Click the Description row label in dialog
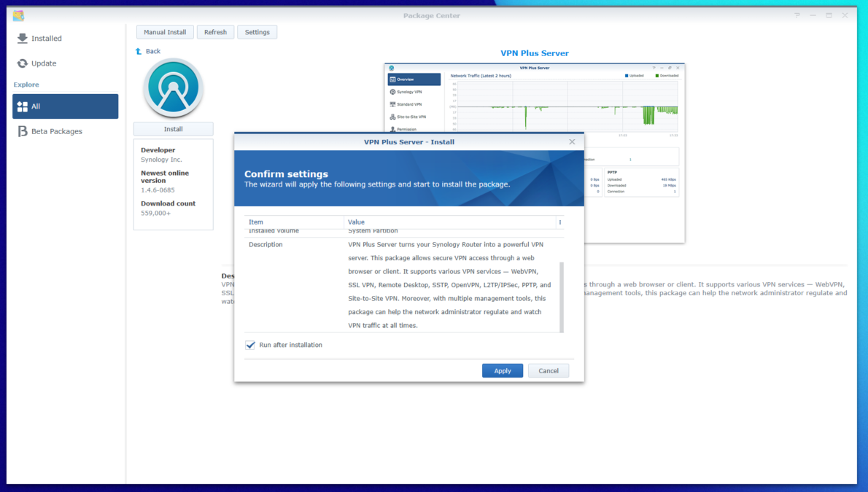 (266, 245)
